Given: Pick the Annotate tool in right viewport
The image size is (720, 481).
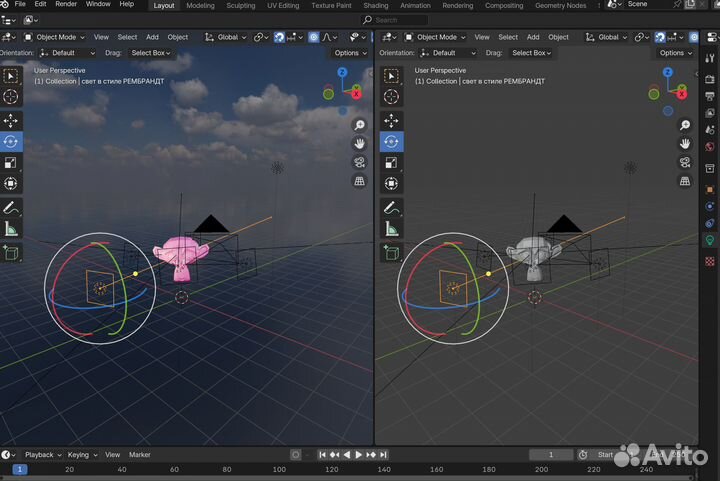Looking at the screenshot, I should [392, 208].
